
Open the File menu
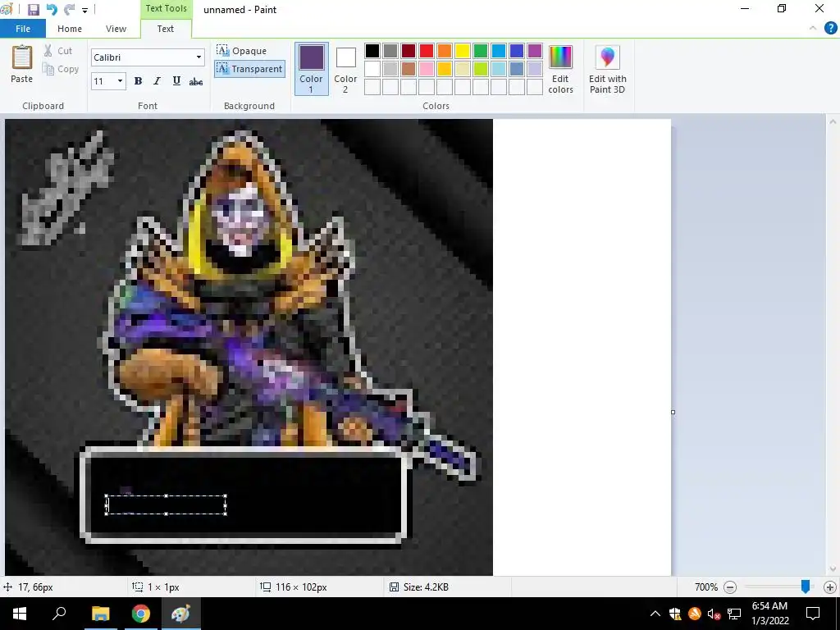(22, 29)
